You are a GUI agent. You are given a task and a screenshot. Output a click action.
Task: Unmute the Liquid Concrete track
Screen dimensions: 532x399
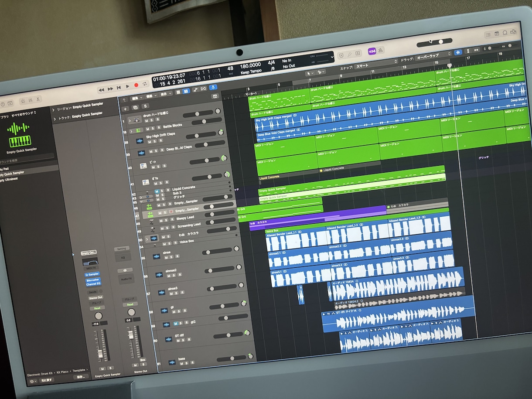click(157, 191)
